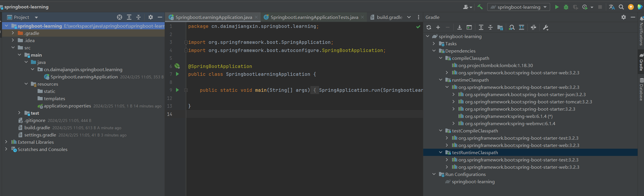Open the account avatar dropdown

pos(468,7)
